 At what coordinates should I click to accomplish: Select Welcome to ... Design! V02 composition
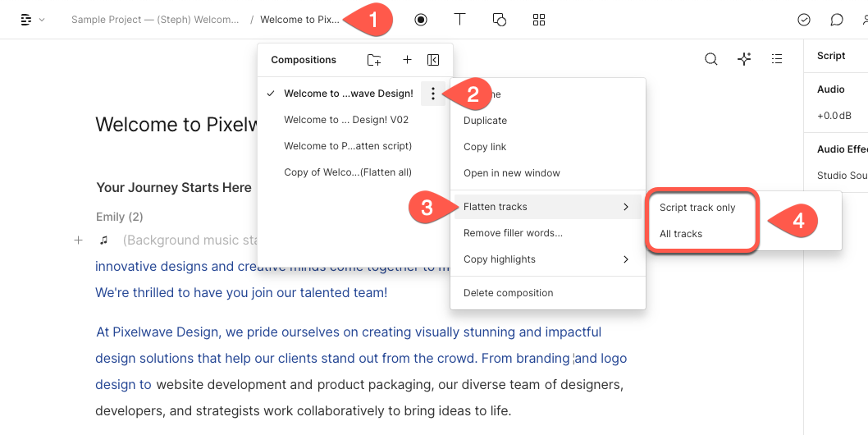[x=346, y=120]
